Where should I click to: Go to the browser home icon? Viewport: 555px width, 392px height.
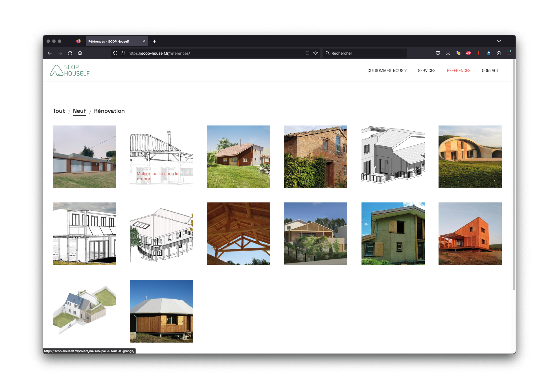coord(80,53)
